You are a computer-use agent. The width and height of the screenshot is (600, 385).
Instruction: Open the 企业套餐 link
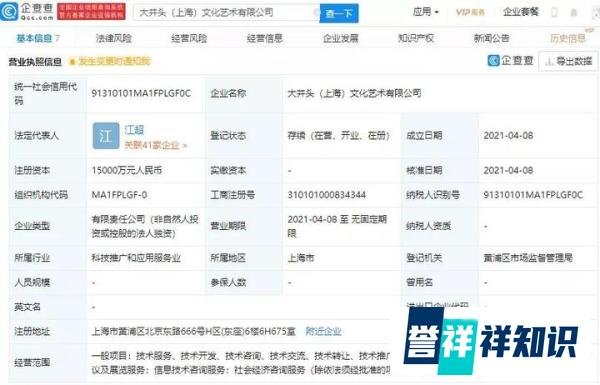521,12
